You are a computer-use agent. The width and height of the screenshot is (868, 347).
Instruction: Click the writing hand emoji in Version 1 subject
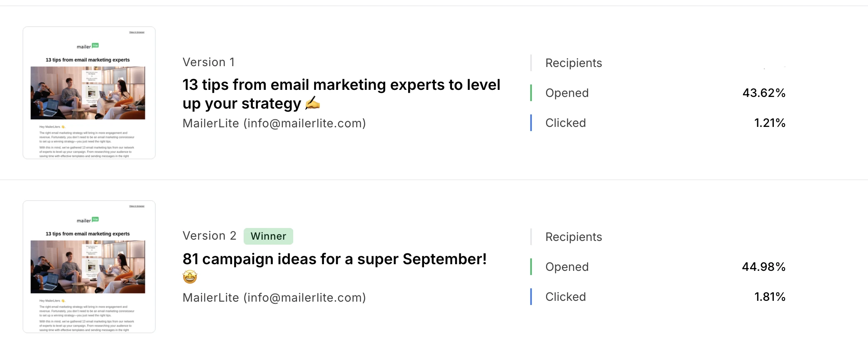tap(312, 103)
